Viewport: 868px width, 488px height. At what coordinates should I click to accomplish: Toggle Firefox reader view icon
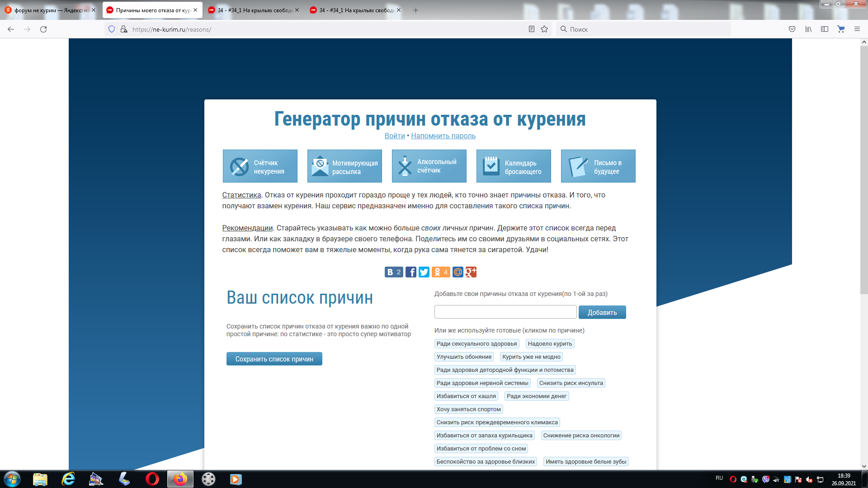(x=532, y=29)
